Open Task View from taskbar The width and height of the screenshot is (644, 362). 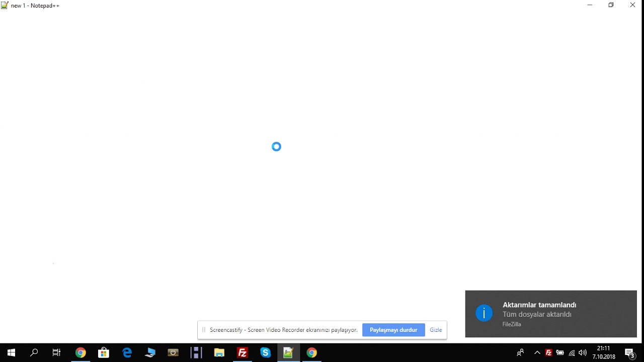(x=57, y=352)
